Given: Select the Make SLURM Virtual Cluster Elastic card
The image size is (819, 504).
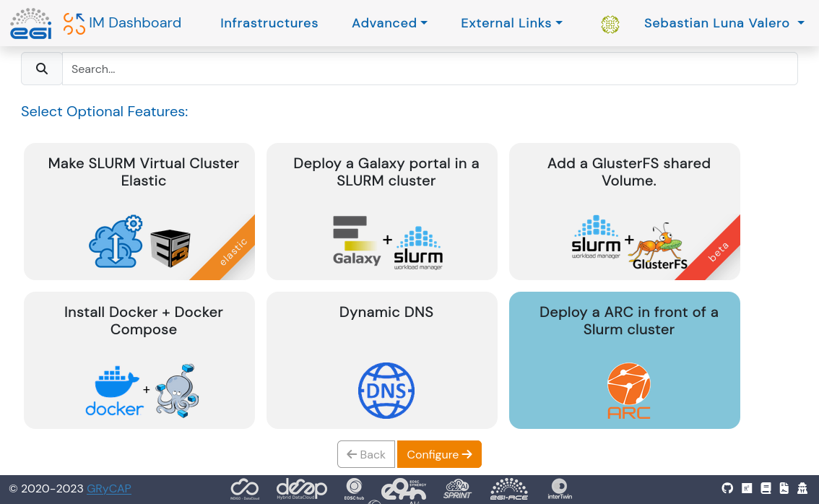Looking at the screenshot, I should coord(139,212).
